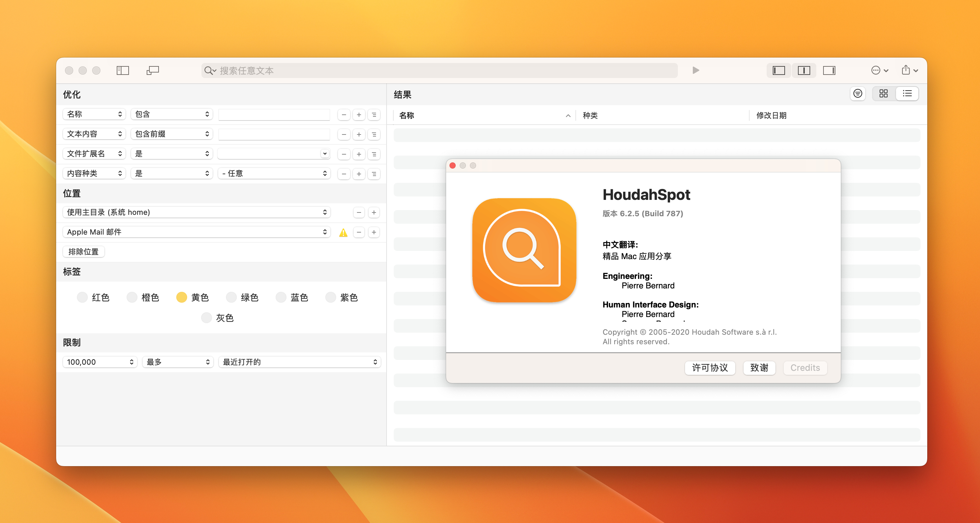Remove the 文本内容 criterion row
Screen dimensions: 980x523
click(x=344, y=134)
